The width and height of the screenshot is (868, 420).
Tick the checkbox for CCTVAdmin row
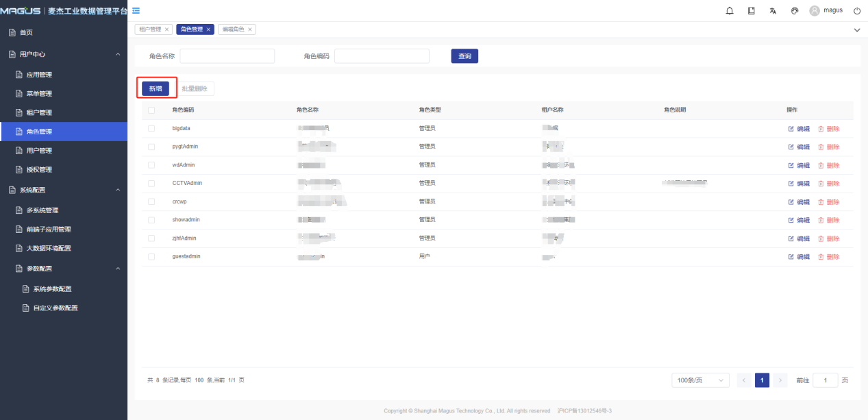[x=151, y=184]
